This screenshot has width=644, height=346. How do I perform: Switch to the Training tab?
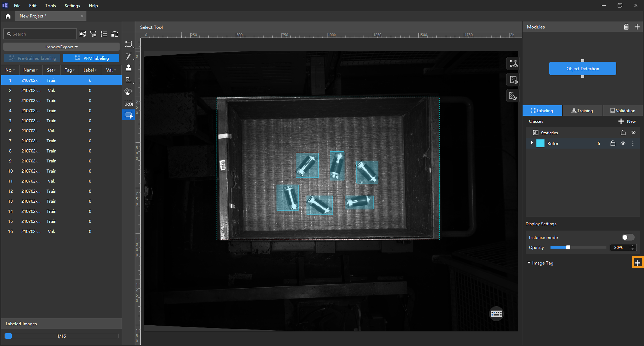[582, 111]
